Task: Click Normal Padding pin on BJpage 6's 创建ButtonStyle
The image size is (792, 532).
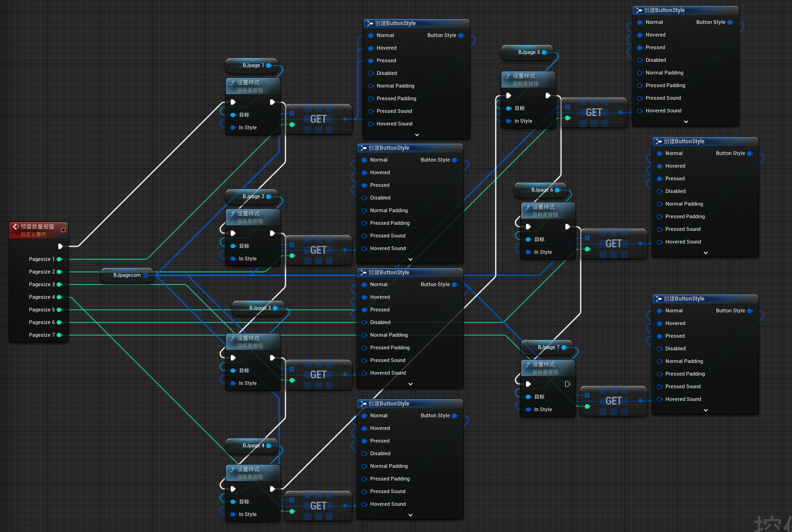Action: point(660,204)
